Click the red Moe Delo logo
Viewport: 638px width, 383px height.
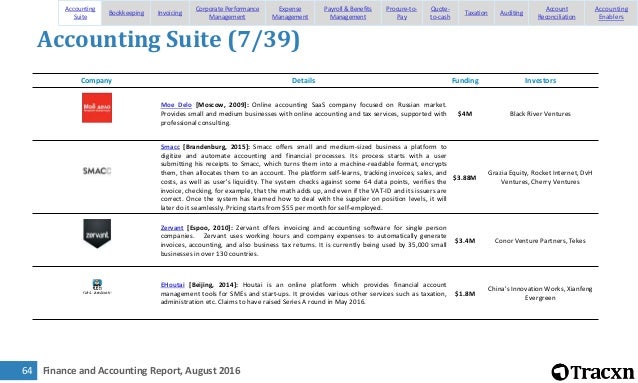97,108
